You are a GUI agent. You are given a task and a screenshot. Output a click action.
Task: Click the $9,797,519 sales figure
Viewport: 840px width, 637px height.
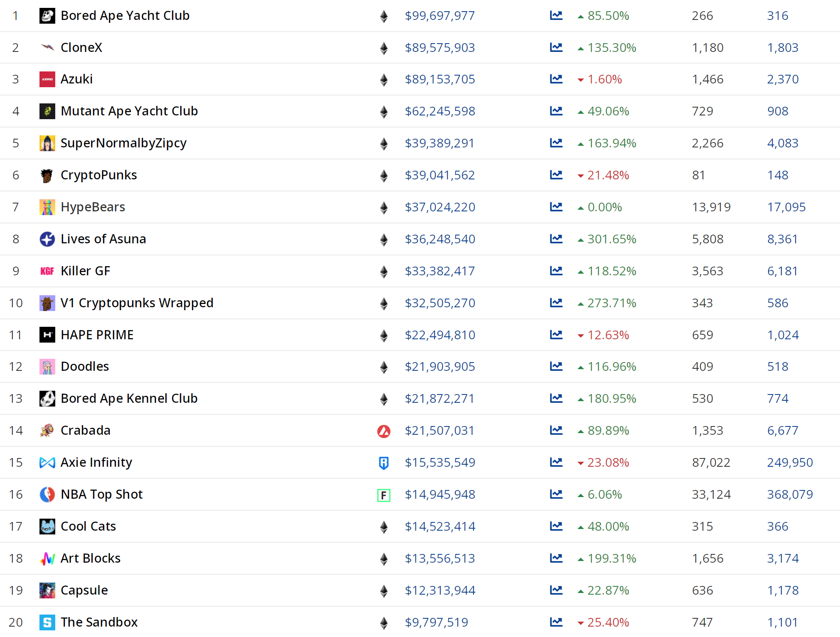(437, 622)
